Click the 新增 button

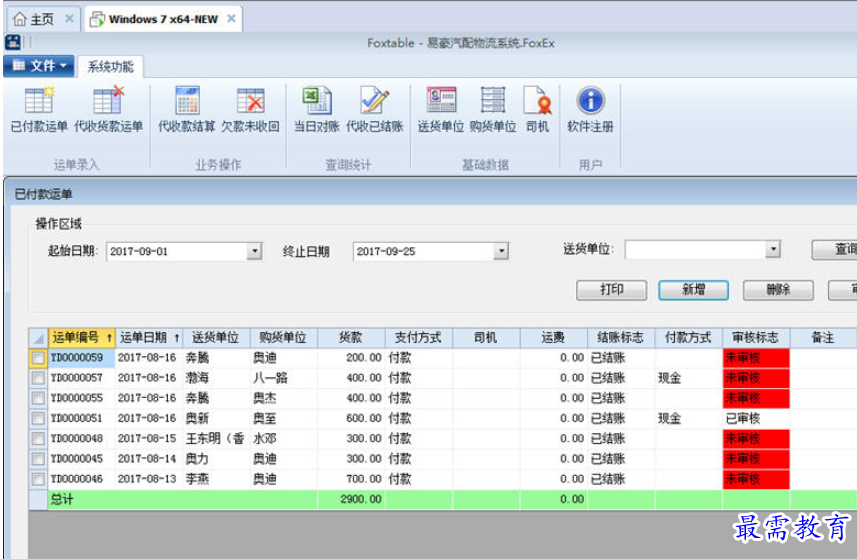693,289
